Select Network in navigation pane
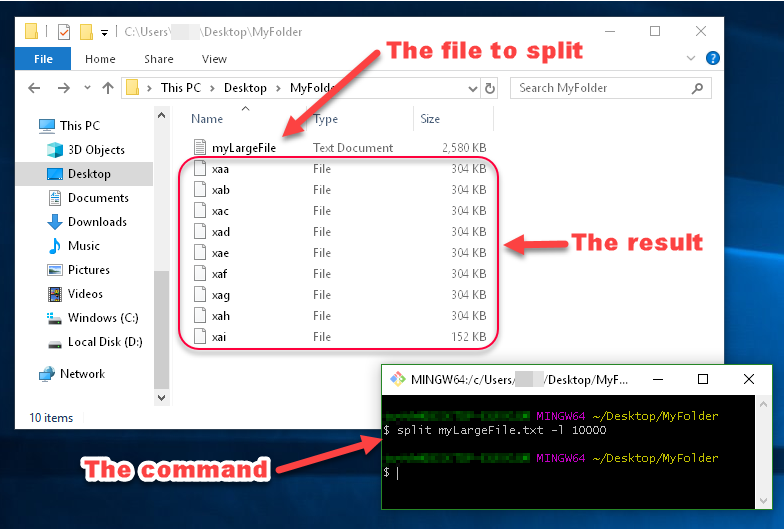This screenshot has width=784, height=529. pyautogui.click(x=72, y=374)
